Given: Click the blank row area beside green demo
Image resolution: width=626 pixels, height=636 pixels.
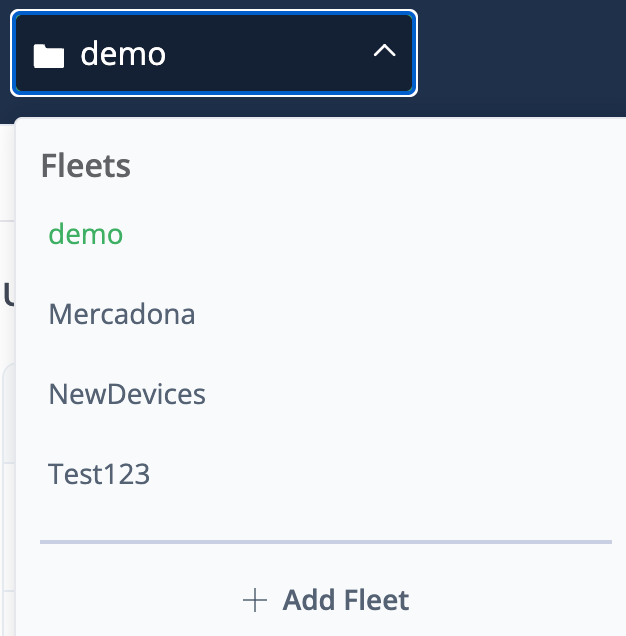Looking at the screenshot, I should [400, 235].
